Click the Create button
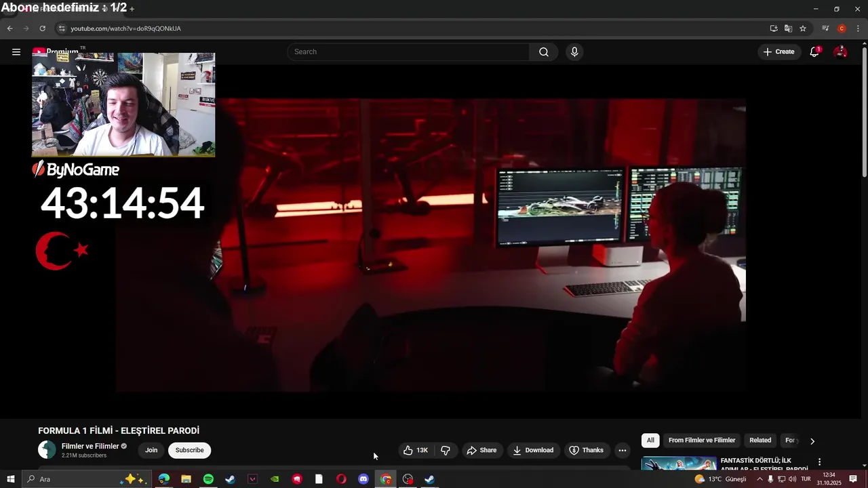This screenshot has width=868, height=488. [778, 52]
